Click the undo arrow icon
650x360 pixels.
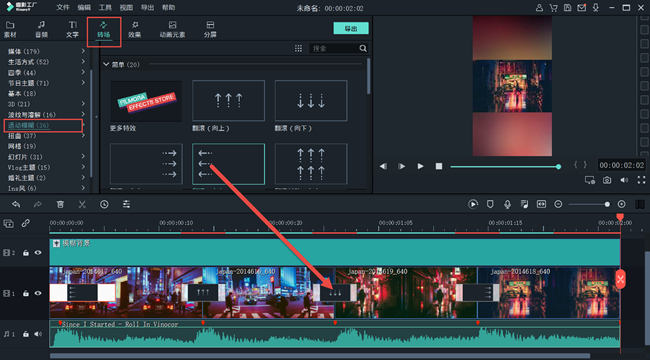coord(16,204)
